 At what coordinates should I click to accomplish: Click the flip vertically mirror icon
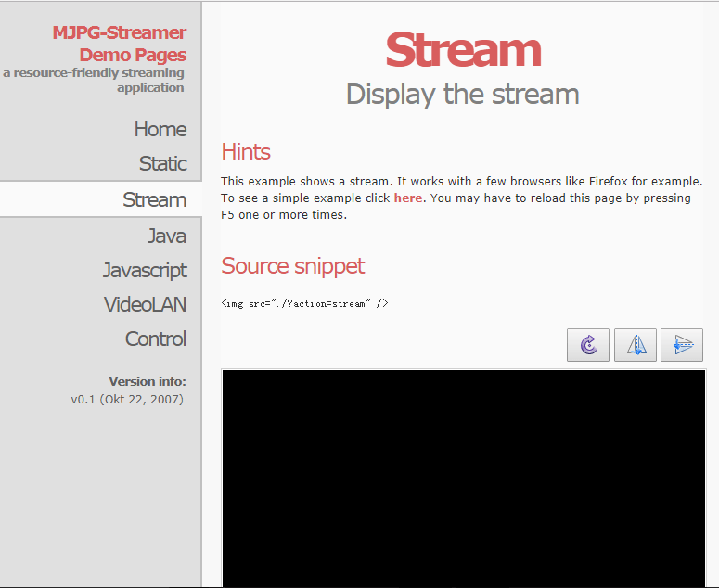pos(682,345)
